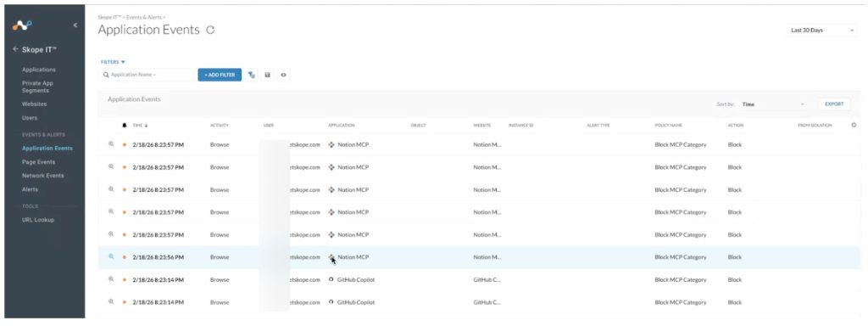Open details magnifier for the bottom GitHub Copilot row
Viewport: 868px width, 326px height.
pos(111,301)
